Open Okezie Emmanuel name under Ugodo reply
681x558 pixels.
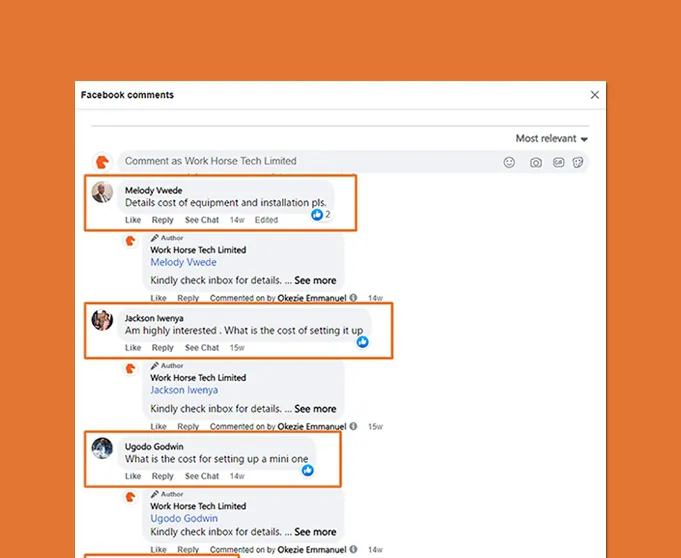pyautogui.click(x=312, y=549)
